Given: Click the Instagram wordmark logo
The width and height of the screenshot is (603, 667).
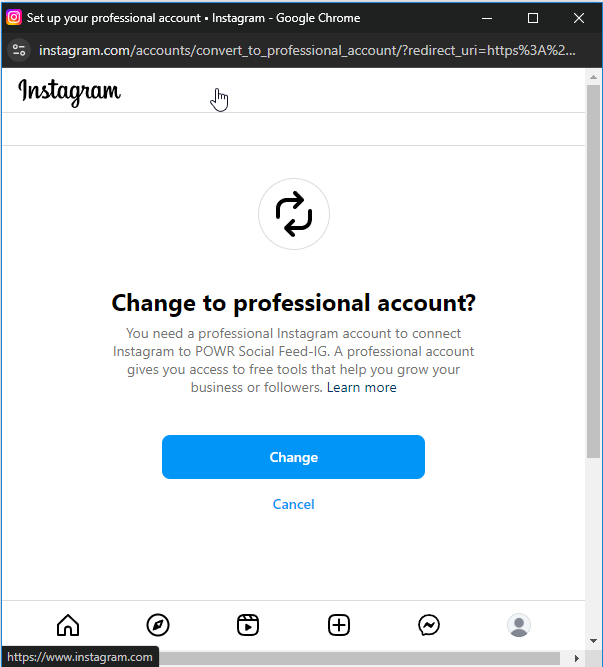Looking at the screenshot, I should pos(69,92).
